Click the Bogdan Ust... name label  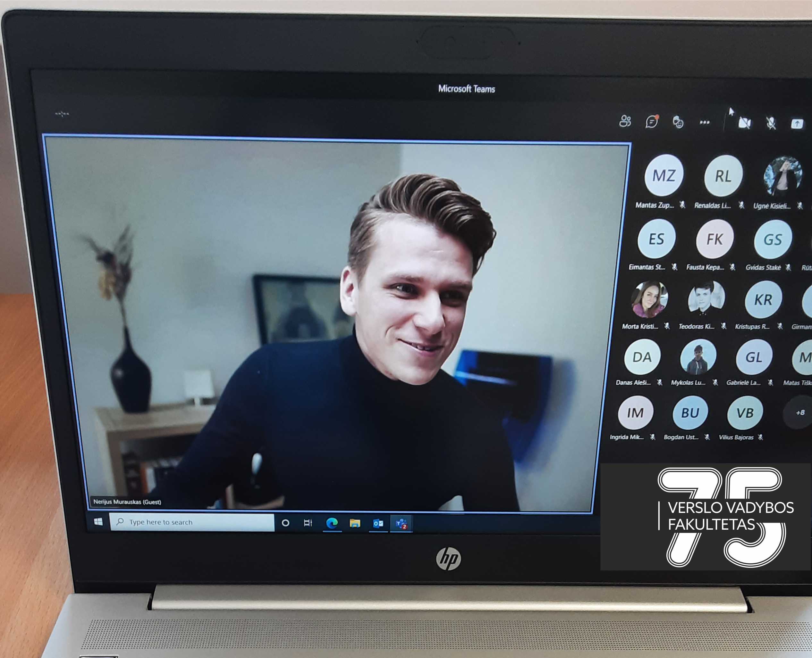[x=681, y=437]
